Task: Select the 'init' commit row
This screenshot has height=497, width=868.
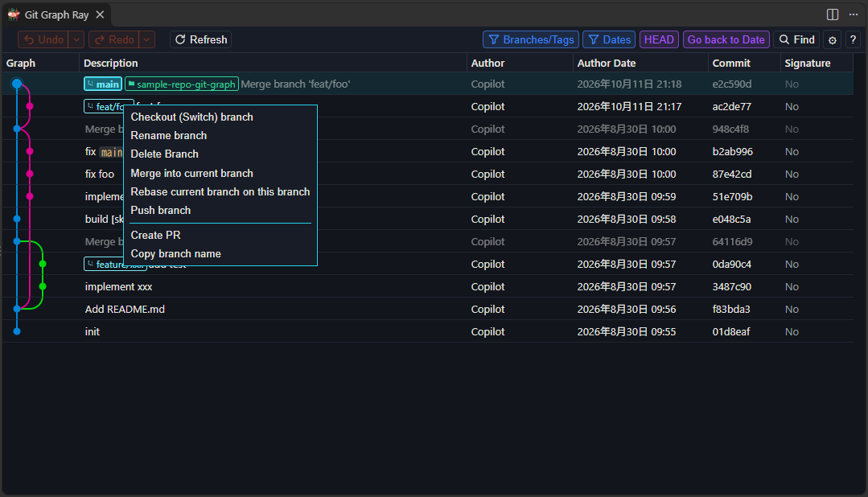Action: point(427,331)
